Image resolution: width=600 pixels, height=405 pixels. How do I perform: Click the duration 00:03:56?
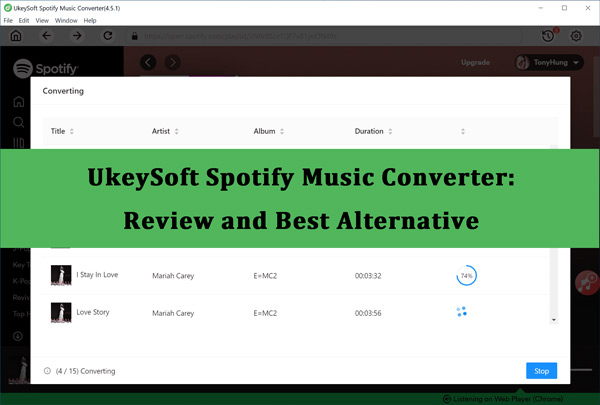pos(368,313)
